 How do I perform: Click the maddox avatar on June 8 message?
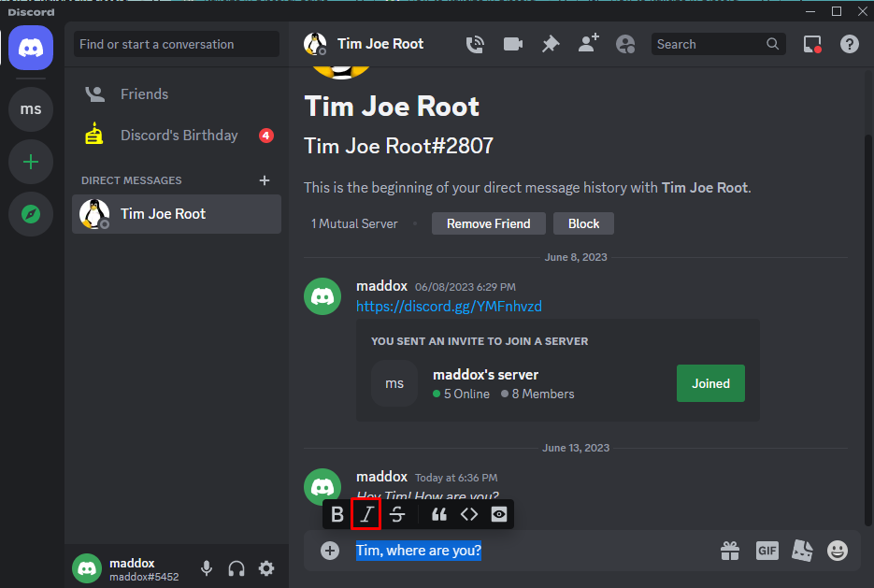322,296
